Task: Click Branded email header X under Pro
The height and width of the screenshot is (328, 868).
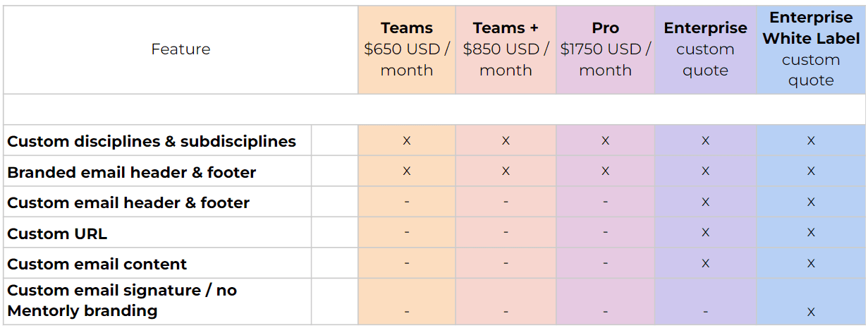Action: [x=605, y=171]
